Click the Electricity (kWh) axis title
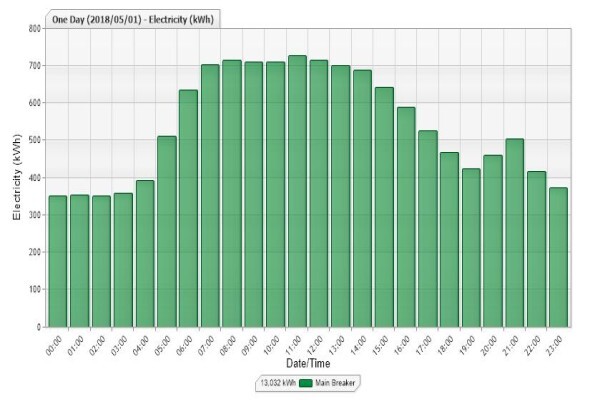This screenshot has width=600, height=400. (16, 177)
